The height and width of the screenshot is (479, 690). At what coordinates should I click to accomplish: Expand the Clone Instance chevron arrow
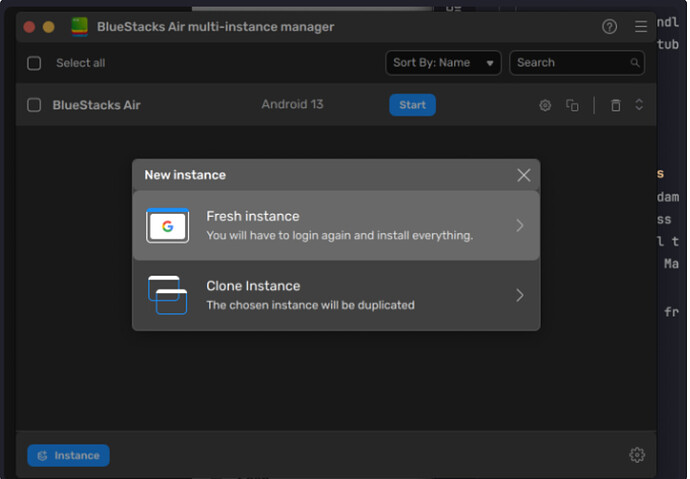pos(520,295)
